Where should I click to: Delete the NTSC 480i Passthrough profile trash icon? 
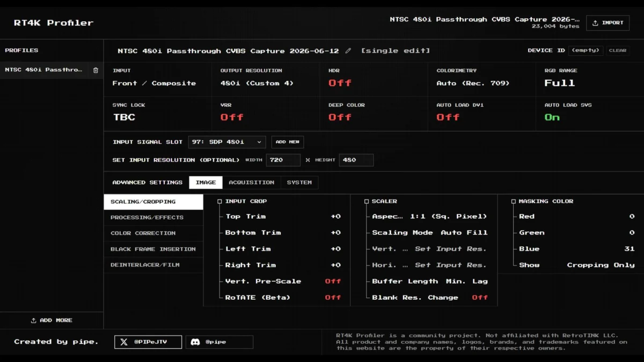[96, 70]
